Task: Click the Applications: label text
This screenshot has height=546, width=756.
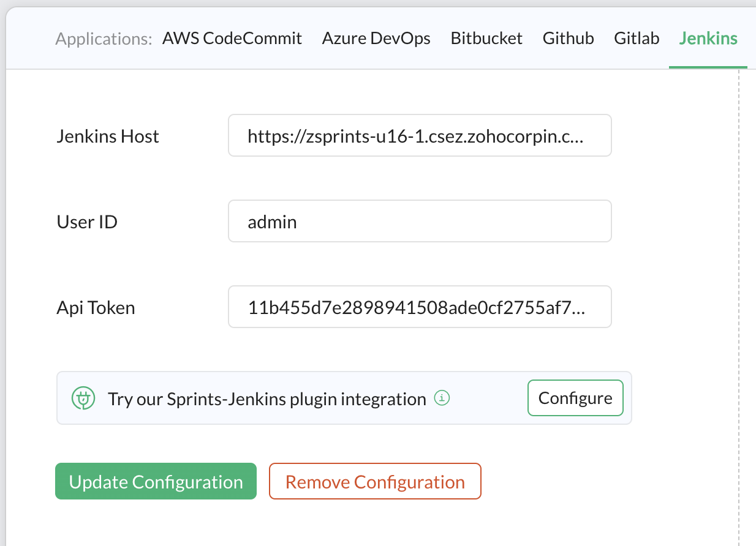Action: (x=104, y=39)
